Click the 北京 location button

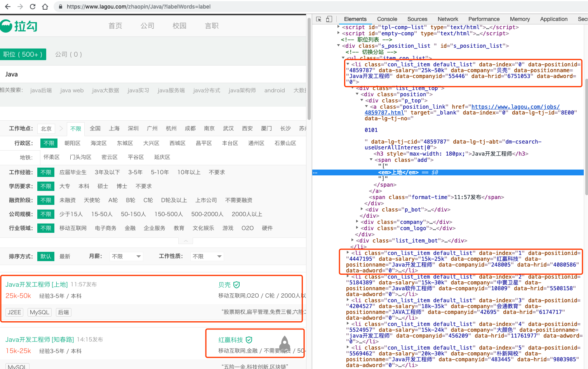point(46,128)
